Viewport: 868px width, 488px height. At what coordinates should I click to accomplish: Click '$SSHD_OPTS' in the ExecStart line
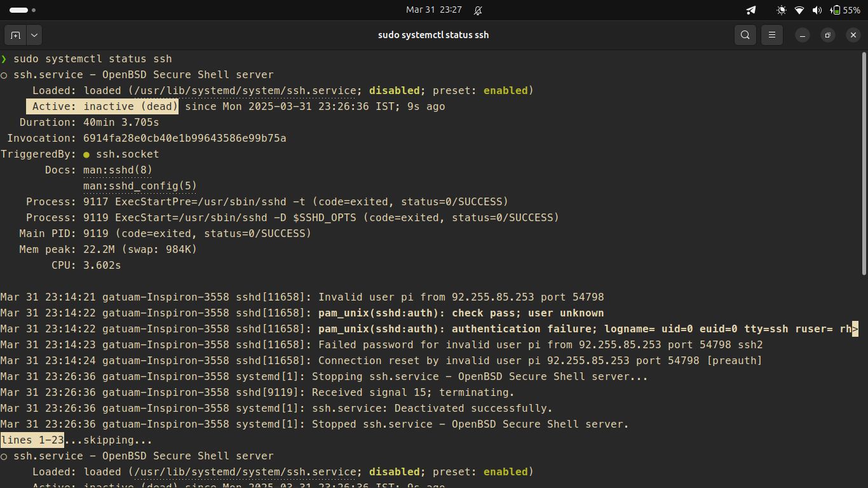tap(325, 218)
